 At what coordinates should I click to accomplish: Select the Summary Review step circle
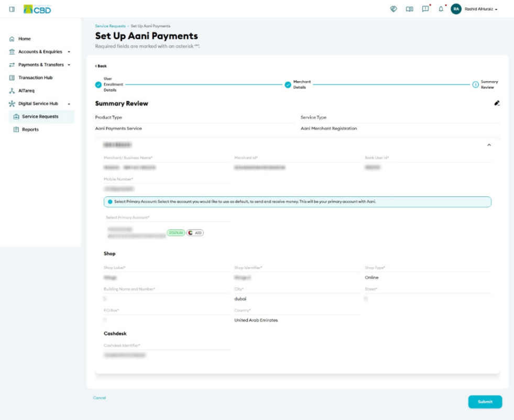(475, 85)
